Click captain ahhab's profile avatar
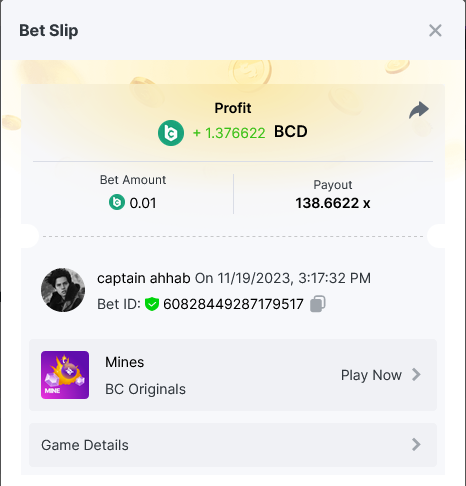Screen dimensions: 466x486 coord(63,290)
